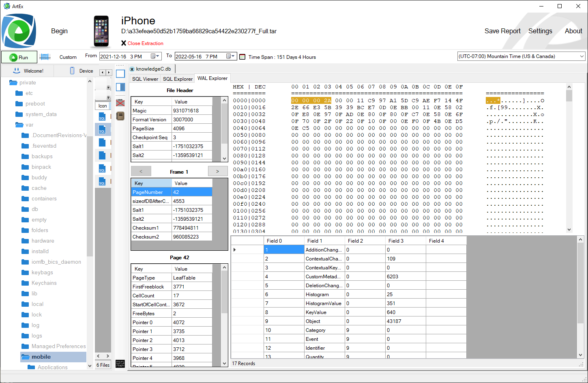Image resolution: width=588 pixels, height=383 pixels.
Task: Click the File Header table scrollbar thumb
Action: (x=225, y=124)
